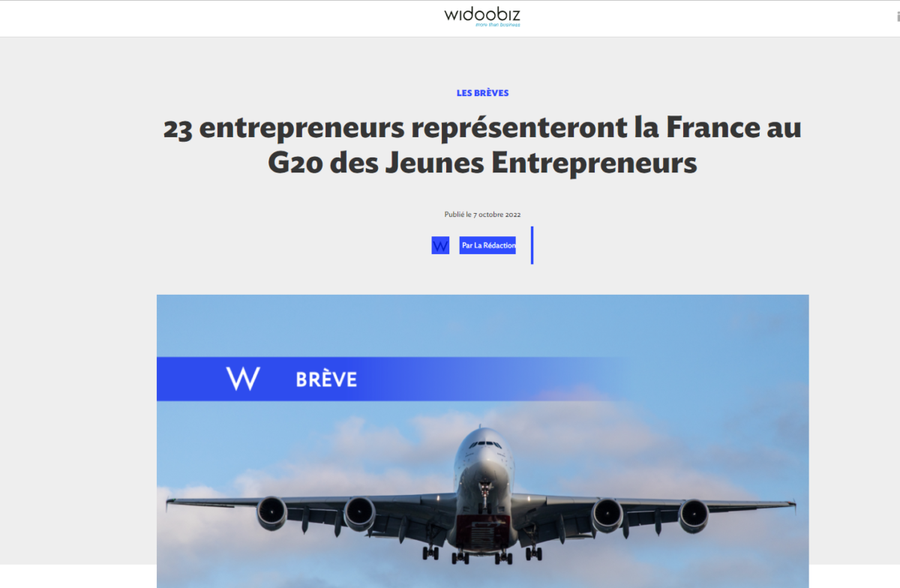The height and width of the screenshot is (588, 900).
Task: Click the inner right engine of the plane
Action: (x=607, y=515)
